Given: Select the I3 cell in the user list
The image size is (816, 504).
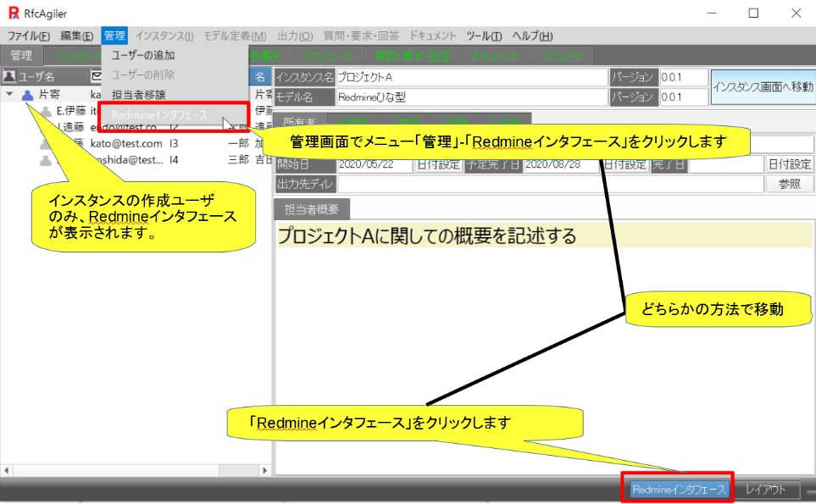Looking at the screenshot, I should [174, 143].
